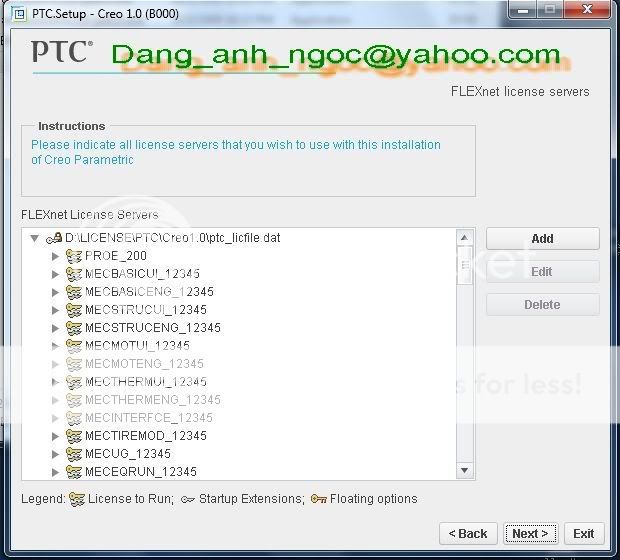Image resolution: width=620 pixels, height=560 pixels.
Task: Expand the PROE_200 tree node
Action: click(x=56, y=256)
